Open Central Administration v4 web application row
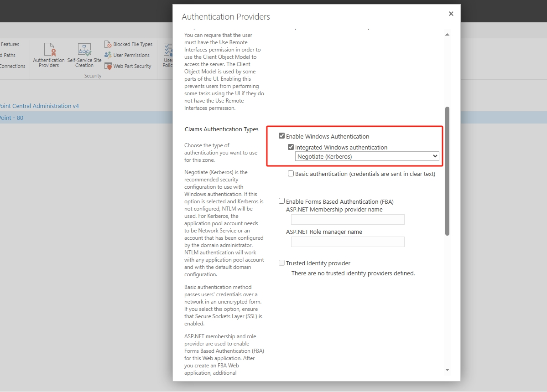The width and height of the screenshot is (547, 392). click(x=39, y=106)
